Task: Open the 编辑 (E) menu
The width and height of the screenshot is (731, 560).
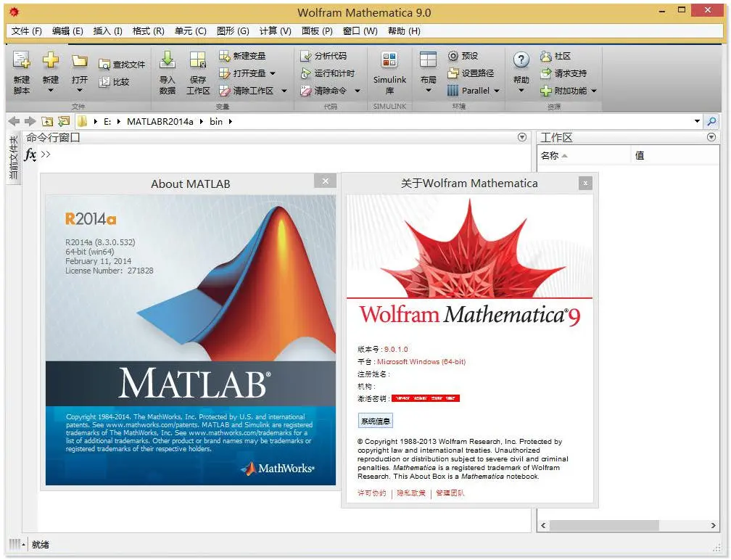Action: pos(67,31)
